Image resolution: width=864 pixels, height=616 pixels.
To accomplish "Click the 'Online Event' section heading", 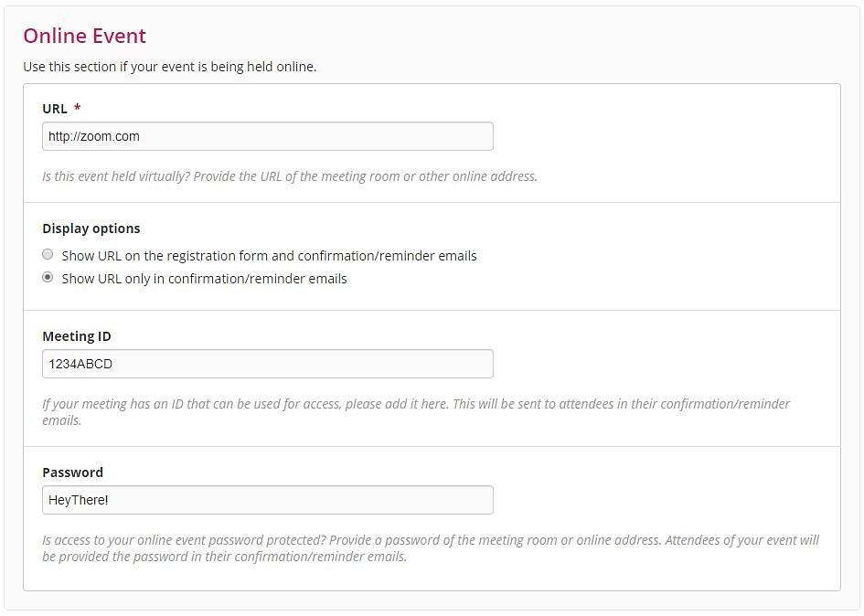I will coord(84,36).
